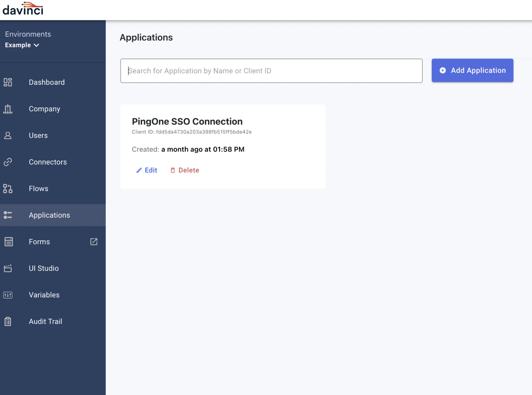
Task: Click the Flows diagram icon
Action: pos(8,189)
